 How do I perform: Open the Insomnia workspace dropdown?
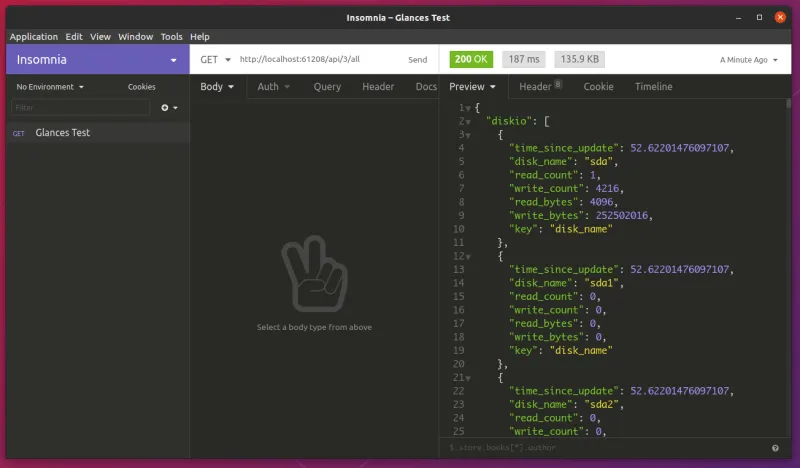[x=97, y=60]
